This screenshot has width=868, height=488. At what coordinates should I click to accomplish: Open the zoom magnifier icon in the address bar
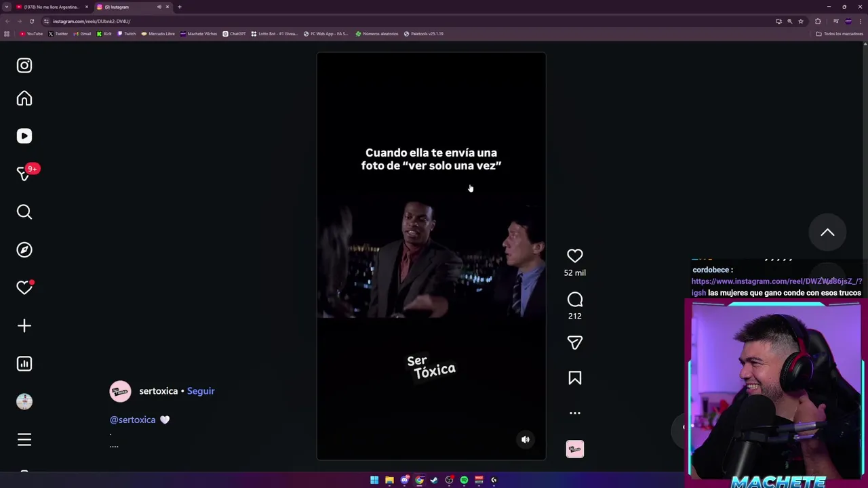789,21
